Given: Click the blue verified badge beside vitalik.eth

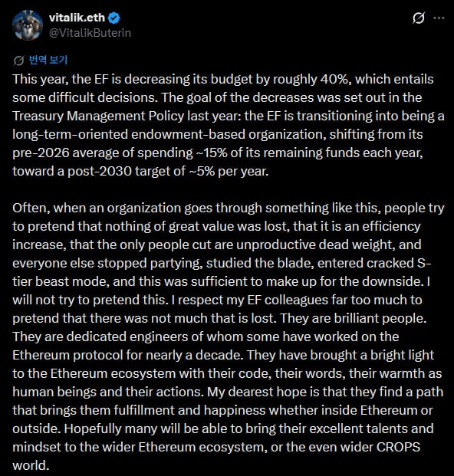Looking at the screenshot, I should pyautogui.click(x=114, y=18).
